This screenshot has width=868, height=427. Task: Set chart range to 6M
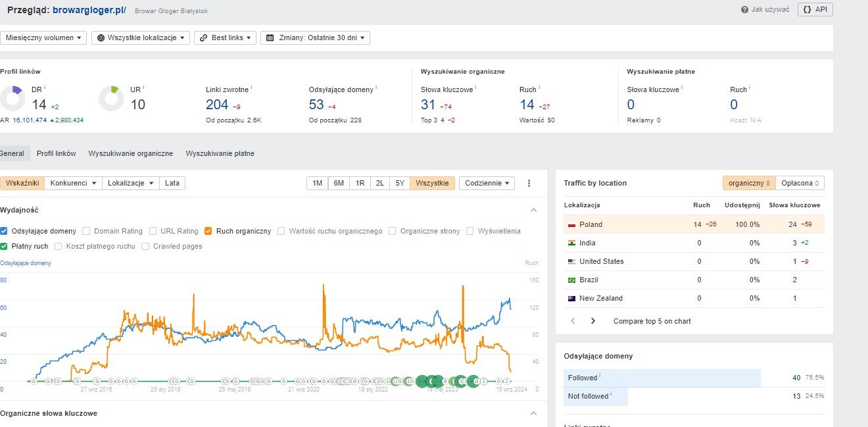tap(339, 184)
